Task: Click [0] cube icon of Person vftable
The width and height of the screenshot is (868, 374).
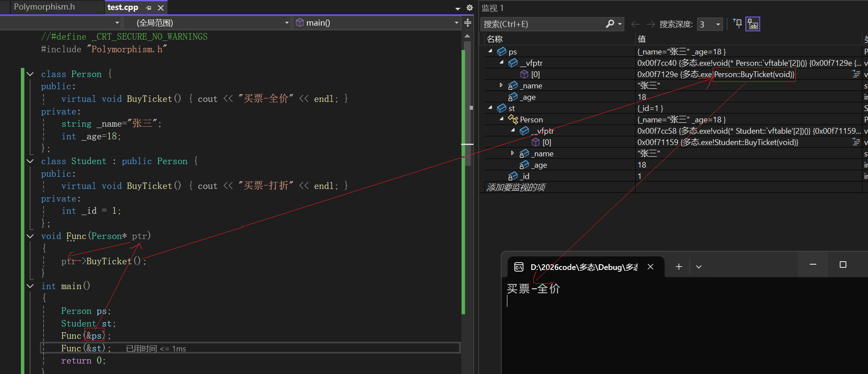Action: point(524,74)
